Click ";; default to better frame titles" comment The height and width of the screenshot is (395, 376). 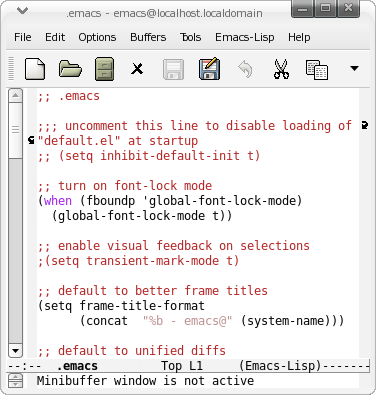click(x=153, y=291)
